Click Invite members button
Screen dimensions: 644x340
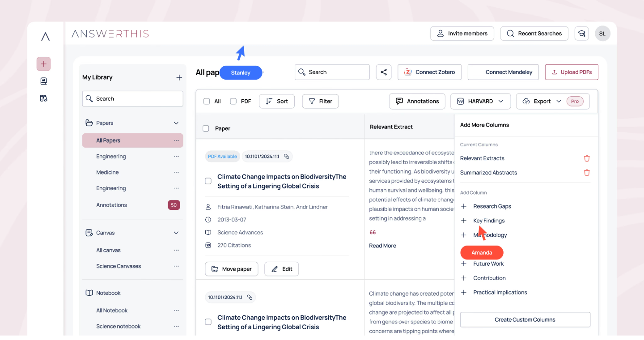coord(462,34)
